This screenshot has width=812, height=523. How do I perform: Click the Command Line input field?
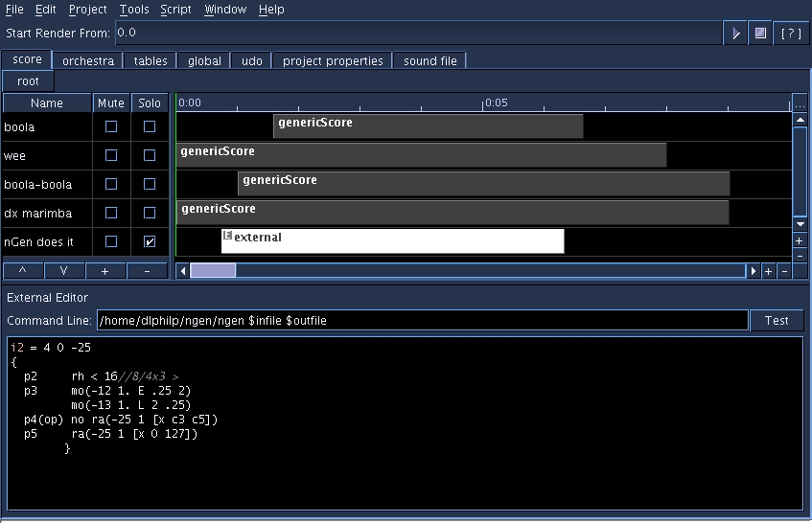tap(422, 320)
